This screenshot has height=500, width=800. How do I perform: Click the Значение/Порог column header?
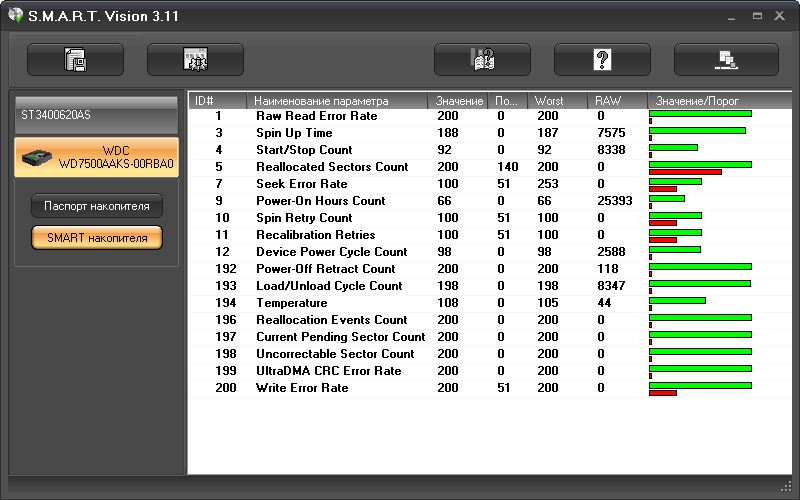(719, 101)
